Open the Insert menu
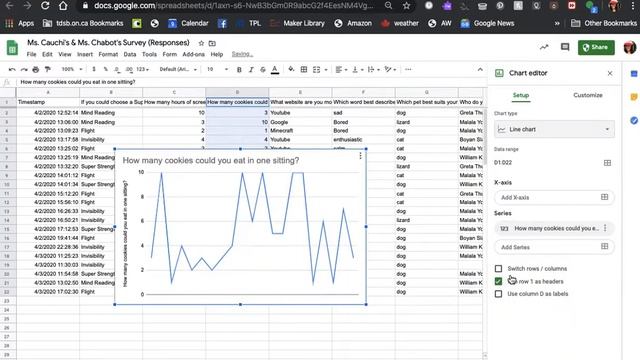The width and height of the screenshot is (640, 360). pos(85,54)
